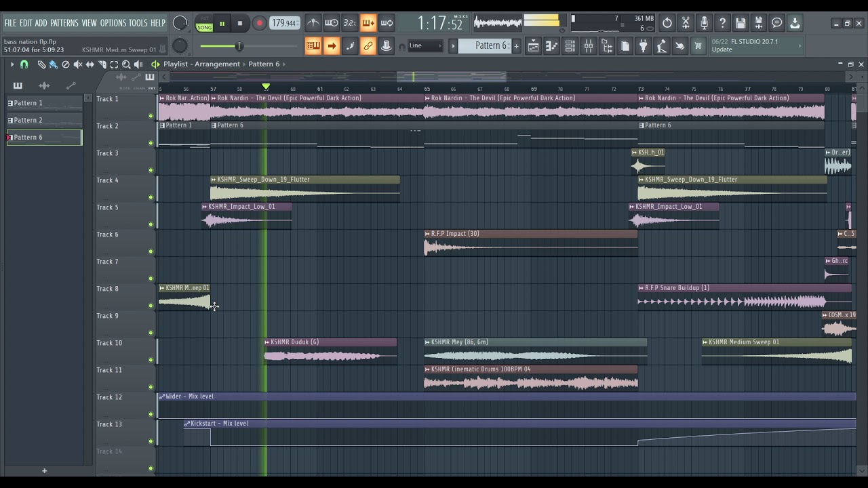Toggle blend recording overdub button

tap(368, 23)
